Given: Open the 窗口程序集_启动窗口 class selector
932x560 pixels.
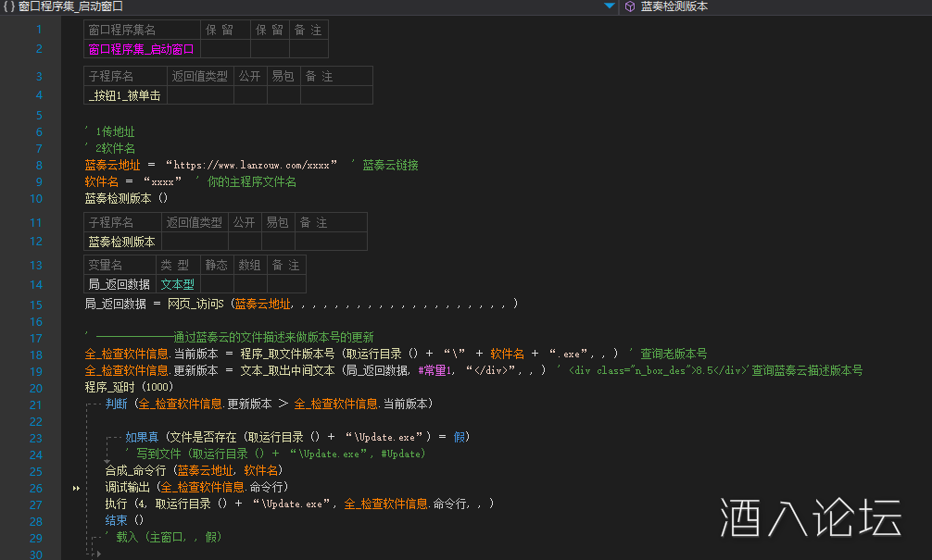Looking at the screenshot, I should coord(306,6).
